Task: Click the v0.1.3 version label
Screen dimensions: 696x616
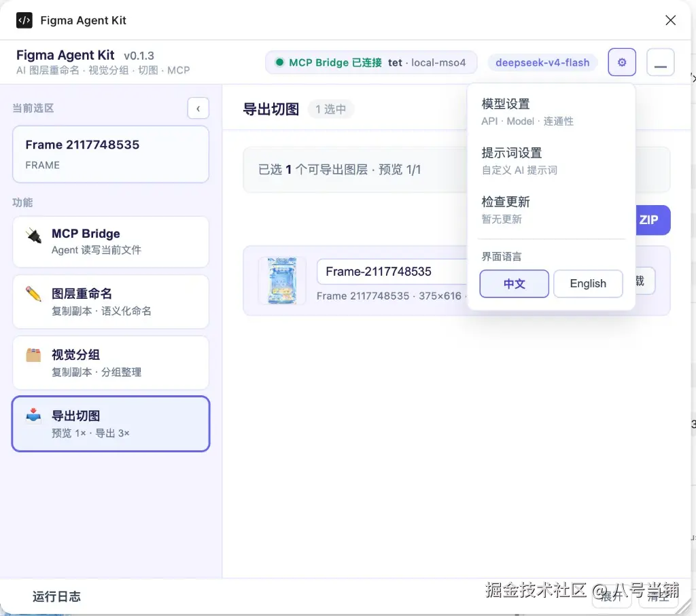Action: click(x=139, y=56)
